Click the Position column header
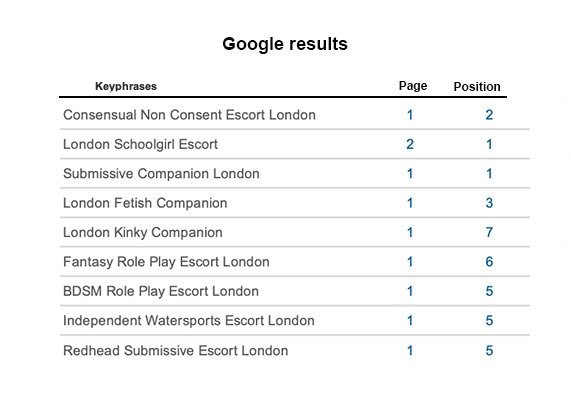The width and height of the screenshot is (571, 400). 477,87
